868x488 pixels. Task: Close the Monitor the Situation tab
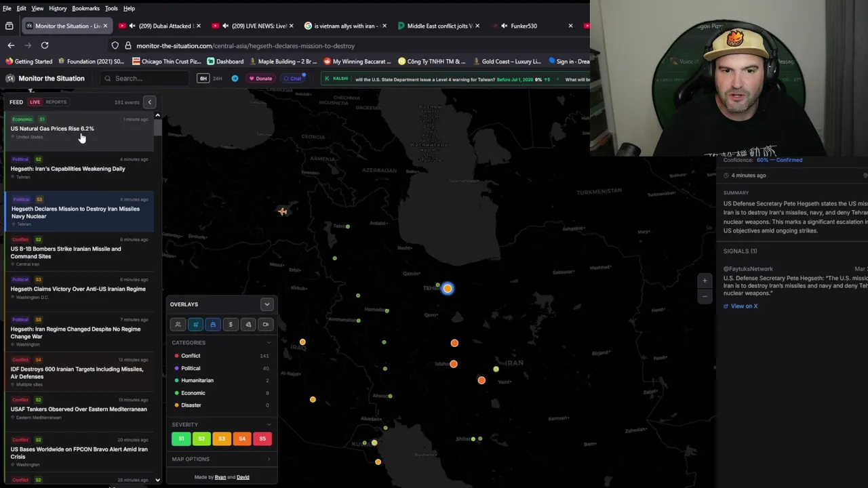coord(105,26)
